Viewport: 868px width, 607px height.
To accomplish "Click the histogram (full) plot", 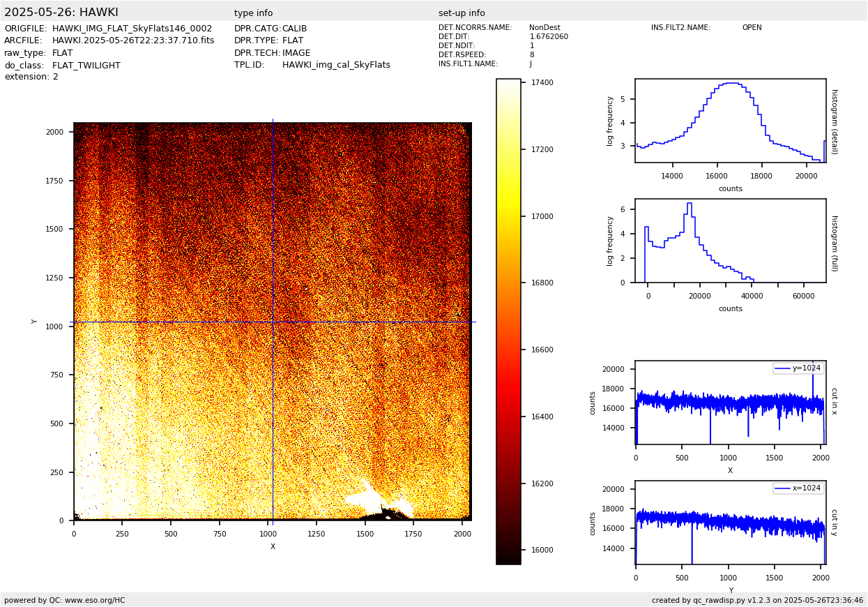I will click(x=730, y=241).
